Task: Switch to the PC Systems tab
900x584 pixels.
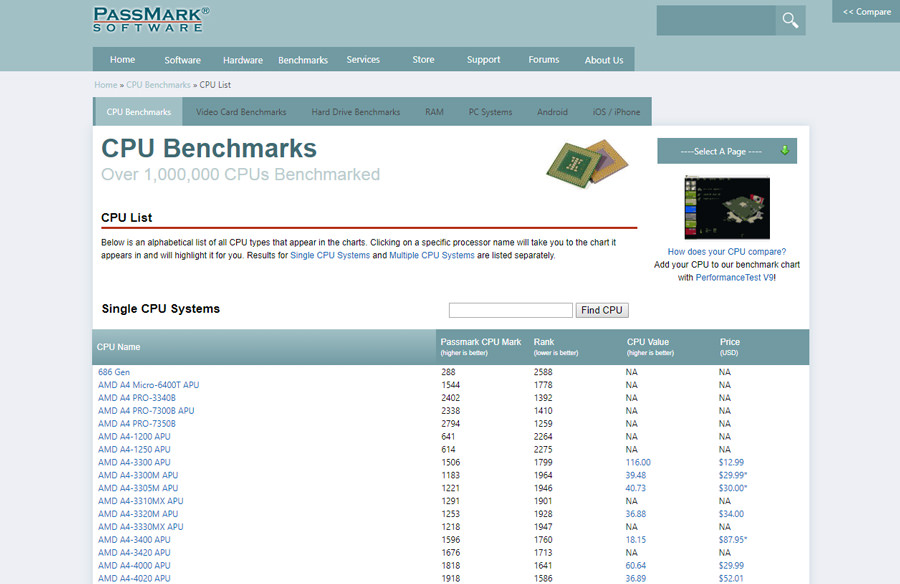Action: (x=490, y=112)
